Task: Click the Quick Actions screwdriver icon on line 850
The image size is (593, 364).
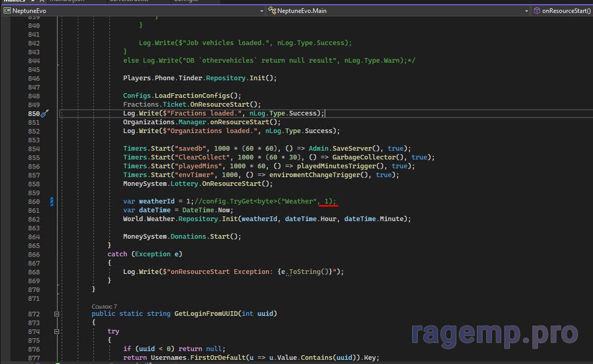Action: 45,113
